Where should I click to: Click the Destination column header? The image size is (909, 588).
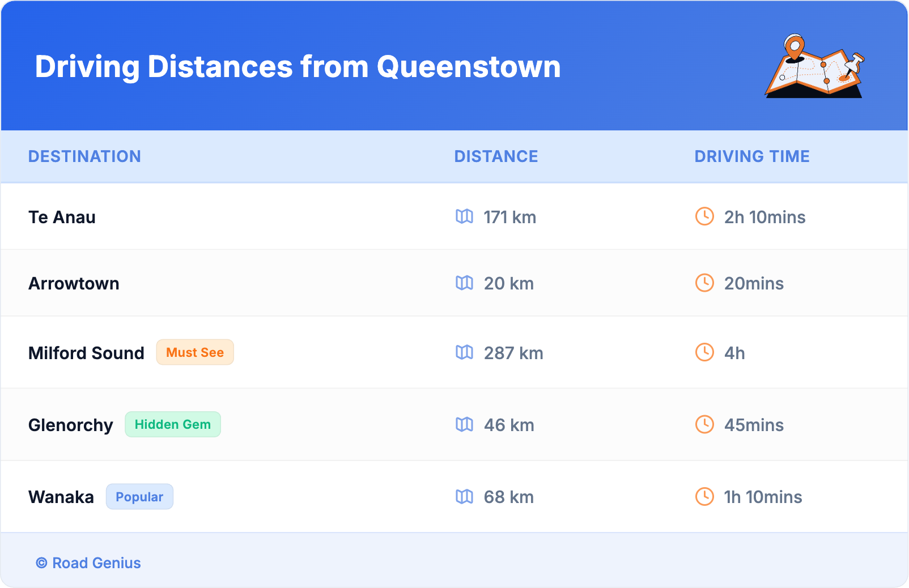pyautogui.click(x=84, y=156)
